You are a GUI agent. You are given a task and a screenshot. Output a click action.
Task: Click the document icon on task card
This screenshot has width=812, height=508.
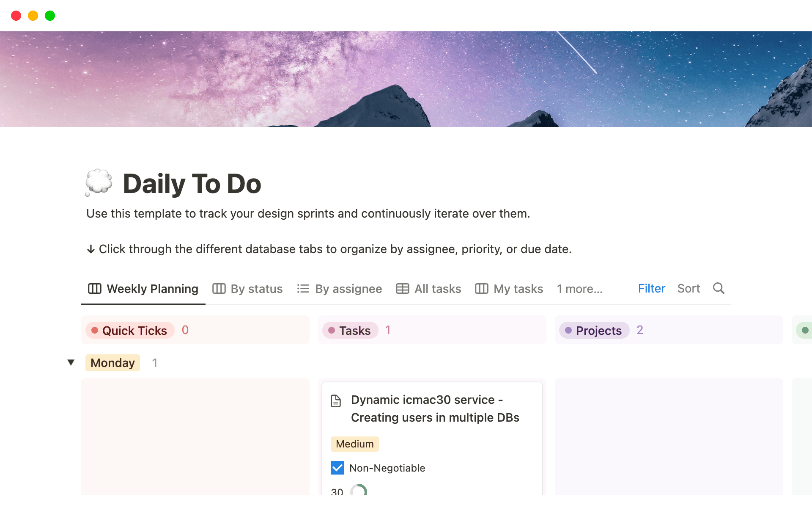coord(336,400)
